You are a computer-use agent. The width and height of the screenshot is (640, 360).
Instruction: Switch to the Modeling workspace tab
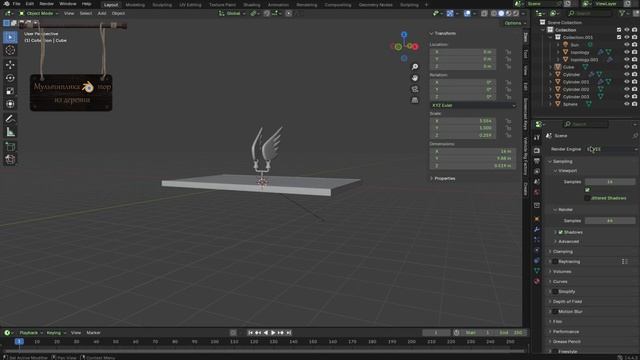coord(135,5)
